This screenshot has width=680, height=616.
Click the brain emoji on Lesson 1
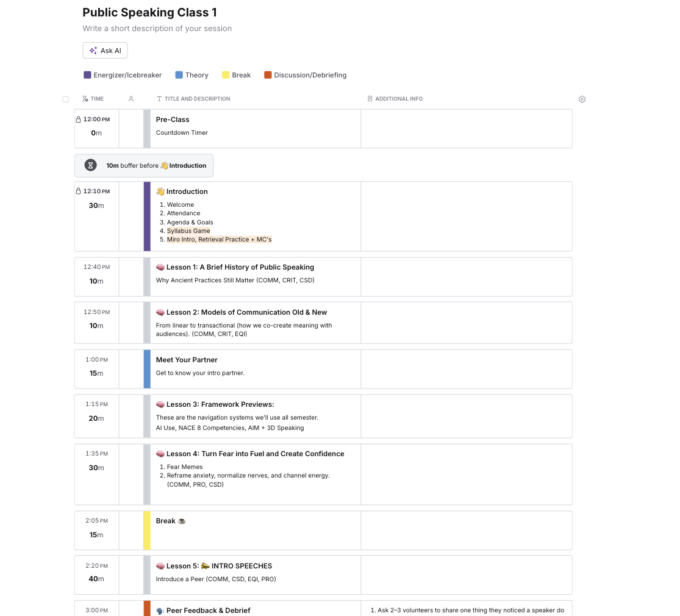(x=160, y=267)
